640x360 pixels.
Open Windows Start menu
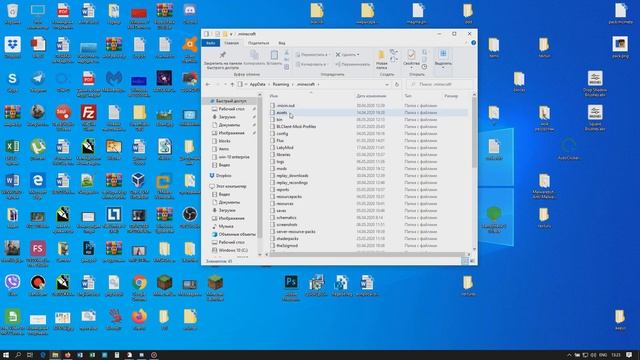pos(6,355)
